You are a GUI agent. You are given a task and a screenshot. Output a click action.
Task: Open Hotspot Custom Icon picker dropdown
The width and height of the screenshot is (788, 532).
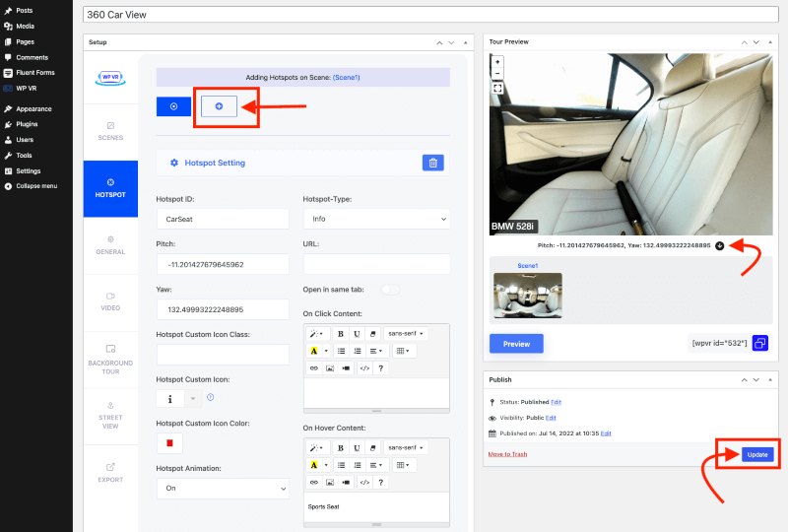coord(192,399)
